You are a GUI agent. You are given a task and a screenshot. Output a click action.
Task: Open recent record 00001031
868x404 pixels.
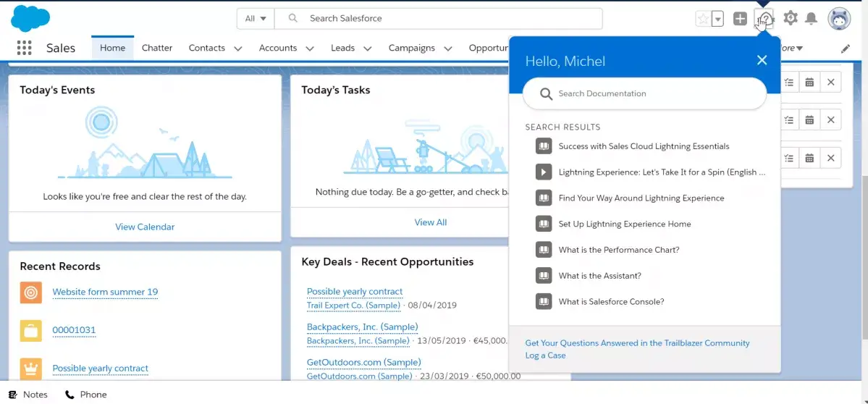click(74, 330)
